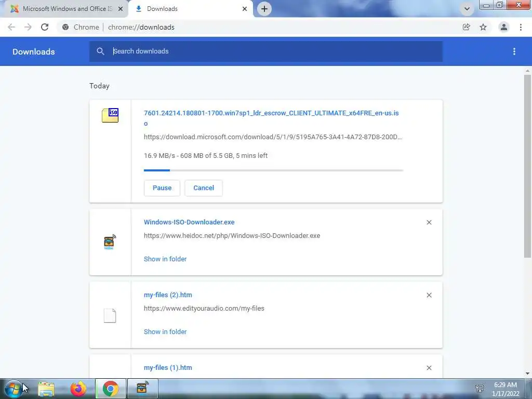The height and width of the screenshot is (399, 532).
Task: Click the Windows-ISO-Downloader.exe file icon
Action: point(110,242)
